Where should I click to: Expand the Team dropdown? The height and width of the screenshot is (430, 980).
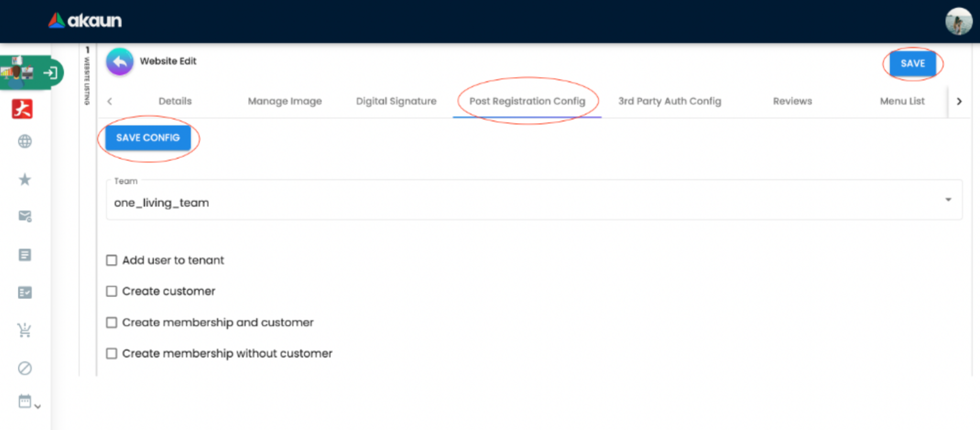[948, 200]
